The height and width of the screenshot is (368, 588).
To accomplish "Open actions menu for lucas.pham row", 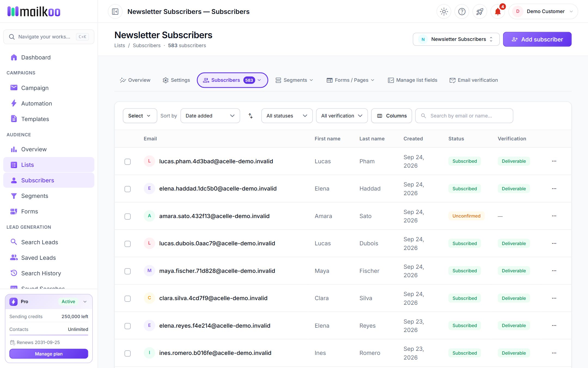I will [554, 161].
